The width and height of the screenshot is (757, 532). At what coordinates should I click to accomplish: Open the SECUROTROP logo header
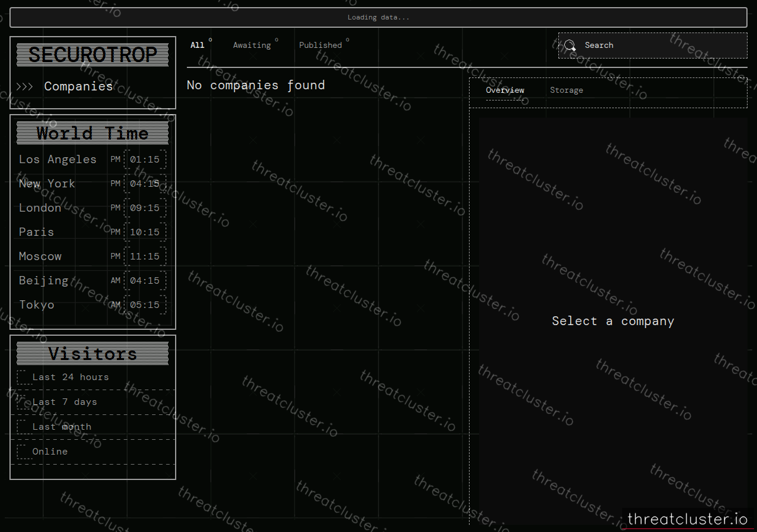93,55
